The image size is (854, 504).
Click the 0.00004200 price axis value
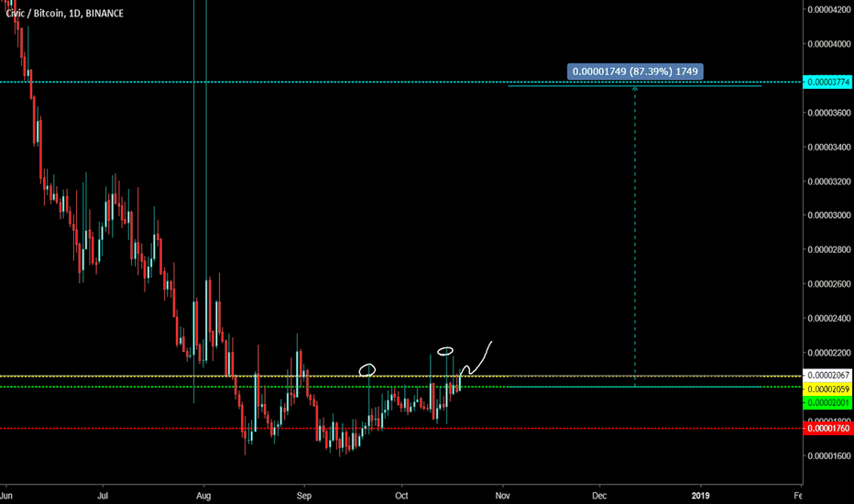[829, 9]
